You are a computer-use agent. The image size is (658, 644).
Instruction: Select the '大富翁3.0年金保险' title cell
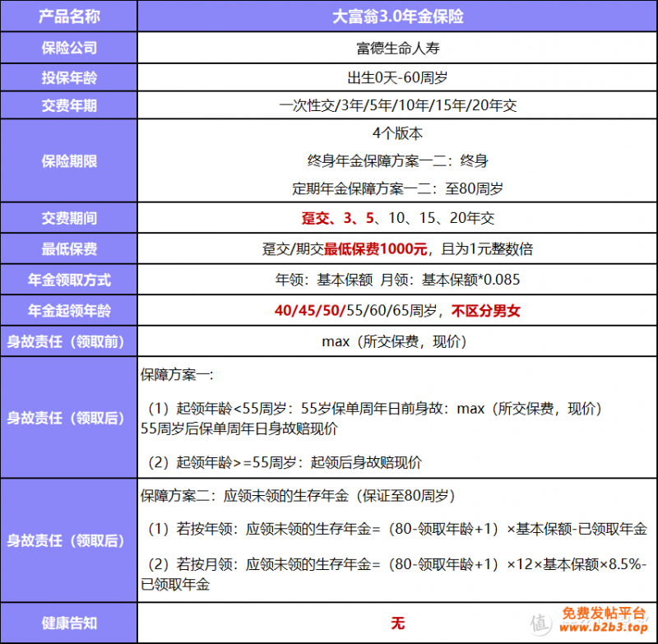click(x=397, y=16)
